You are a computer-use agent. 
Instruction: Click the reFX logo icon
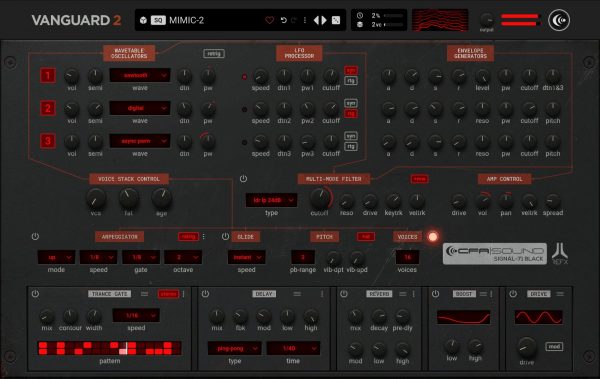560,253
